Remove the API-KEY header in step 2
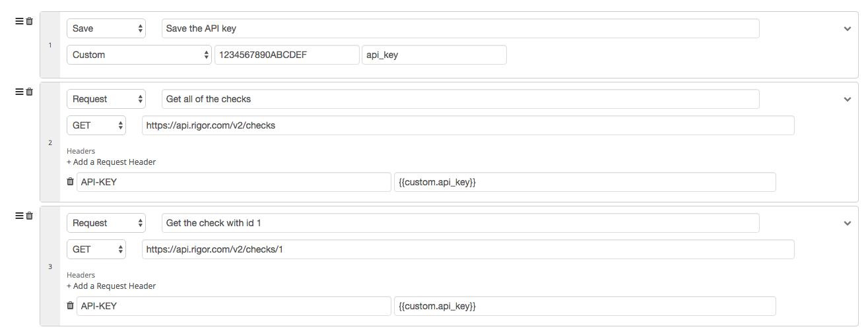 [71, 181]
